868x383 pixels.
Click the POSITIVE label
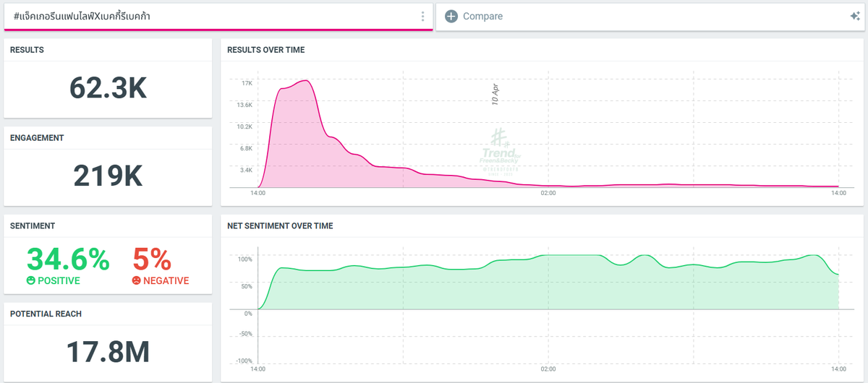[x=59, y=280]
